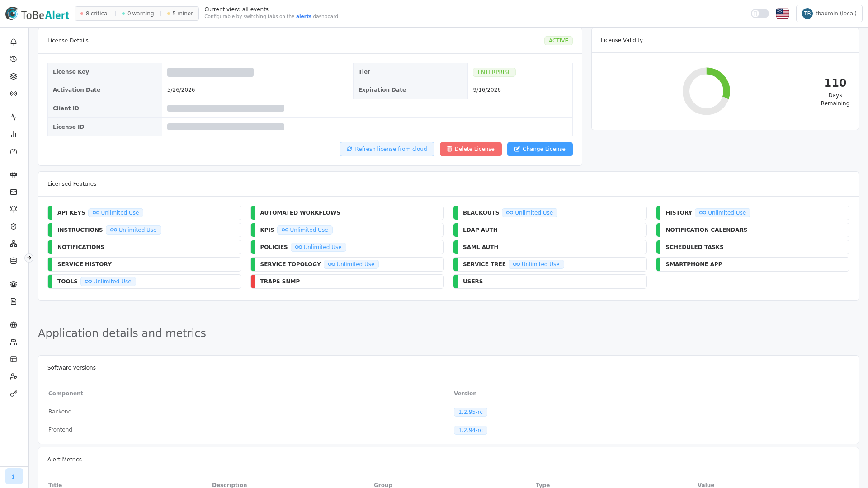The image size is (868, 488).
Task: Open the shield check sidebar icon
Action: pyautogui.click(x=14, y=226)
